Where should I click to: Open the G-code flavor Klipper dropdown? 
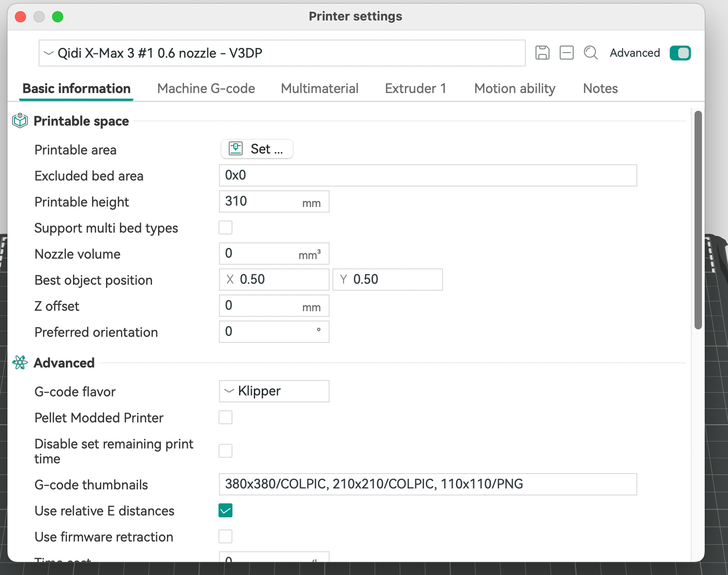(274, 391)
